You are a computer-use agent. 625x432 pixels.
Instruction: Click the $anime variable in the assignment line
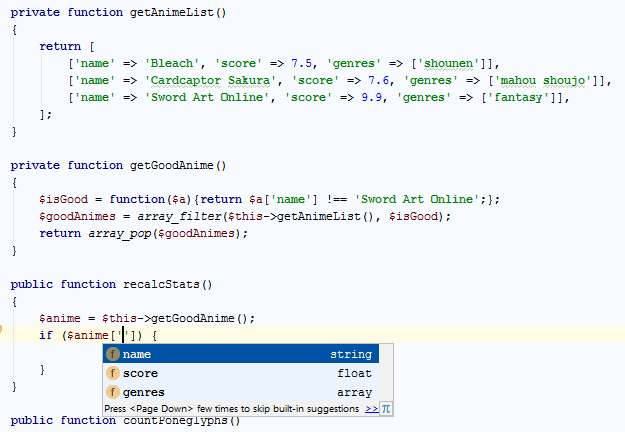60,318
